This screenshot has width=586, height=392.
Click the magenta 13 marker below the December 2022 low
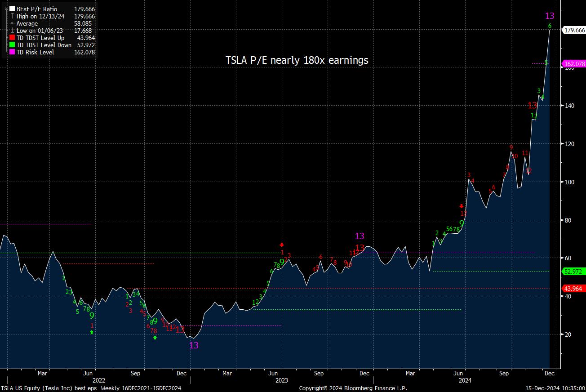click(194, 345)
